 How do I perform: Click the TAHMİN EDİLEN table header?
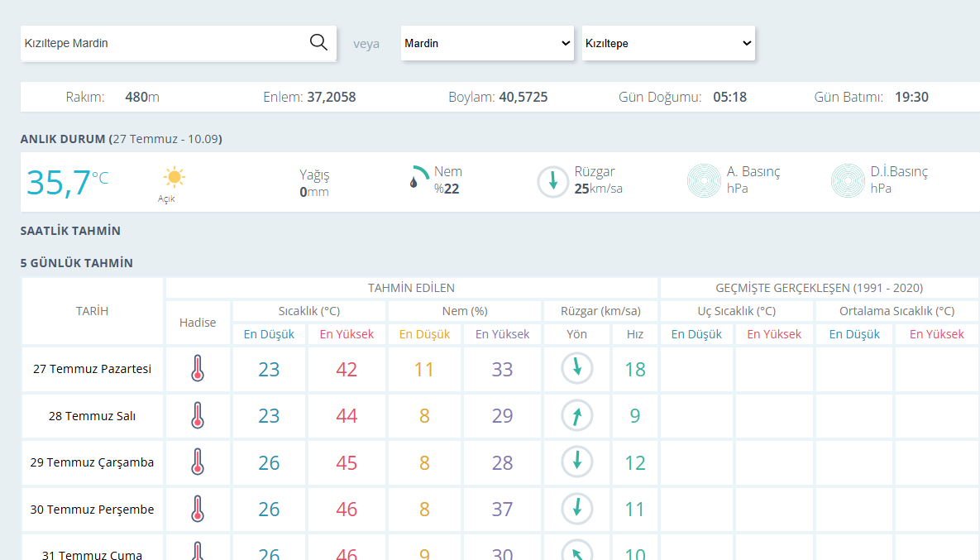point(411,288)
